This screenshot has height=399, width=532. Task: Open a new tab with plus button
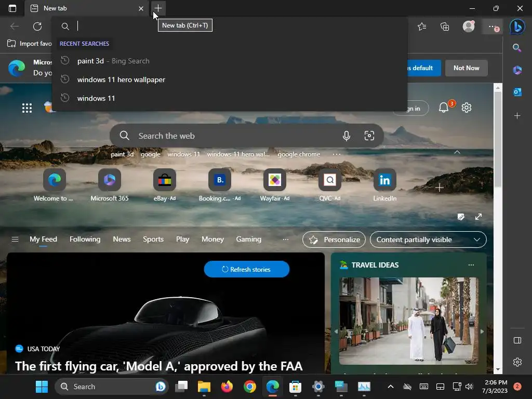tap(158, 8)
